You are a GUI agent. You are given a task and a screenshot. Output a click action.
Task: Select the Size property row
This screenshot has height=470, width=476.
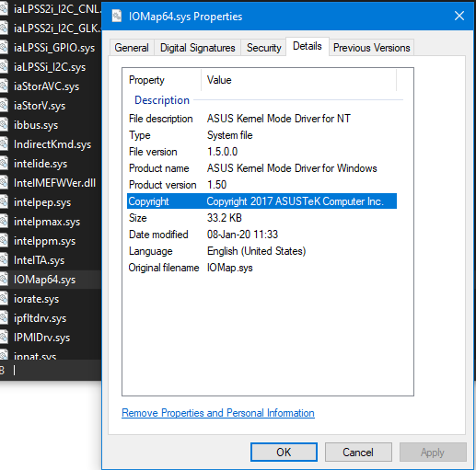point(261,218)
